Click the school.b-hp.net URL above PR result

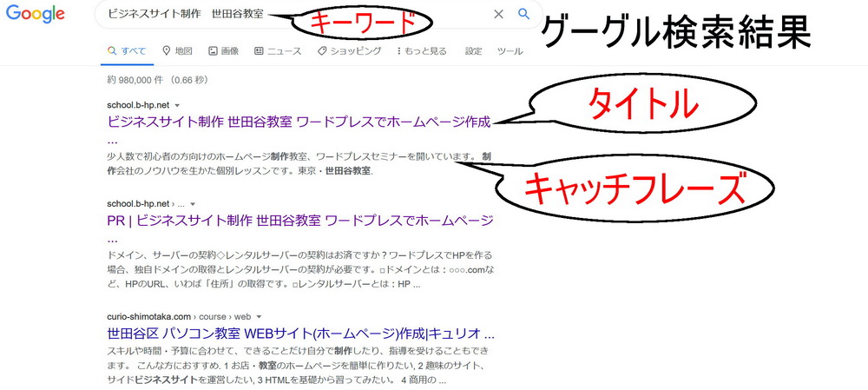[138, 203]
